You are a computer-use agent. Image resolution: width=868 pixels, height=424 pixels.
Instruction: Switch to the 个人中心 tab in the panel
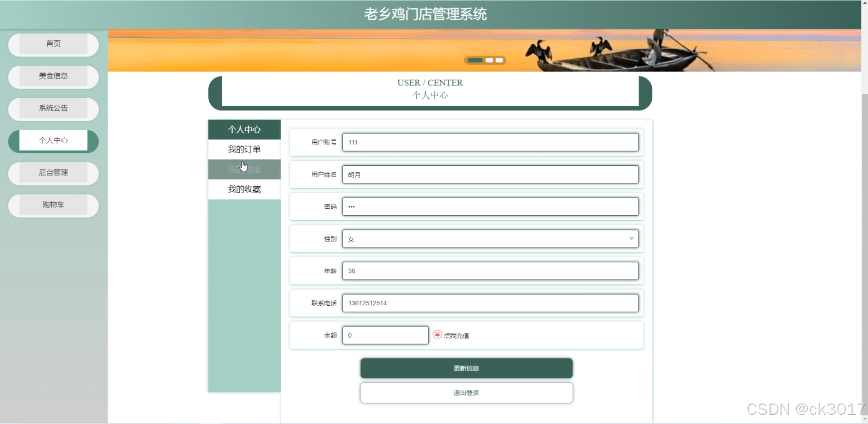pyautogui.click(x=244, y=129)
